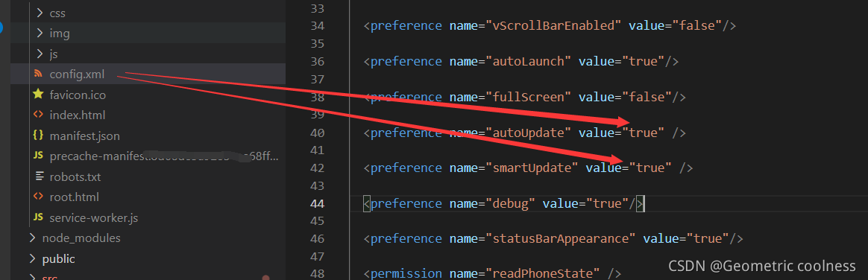Screen dimensions: 868x280
Task: Open favicon.ico file
Action: point(78,95)
